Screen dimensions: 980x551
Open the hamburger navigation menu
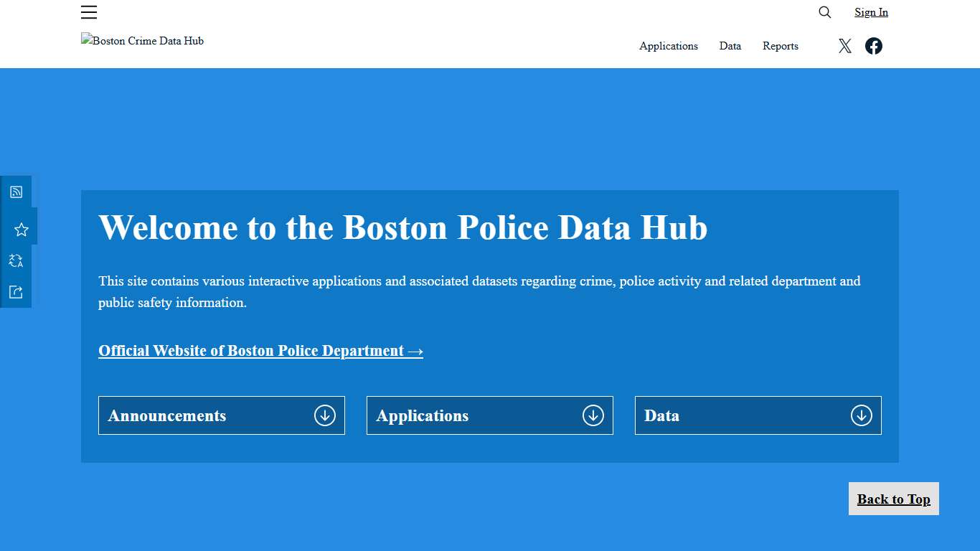[89, 12]
